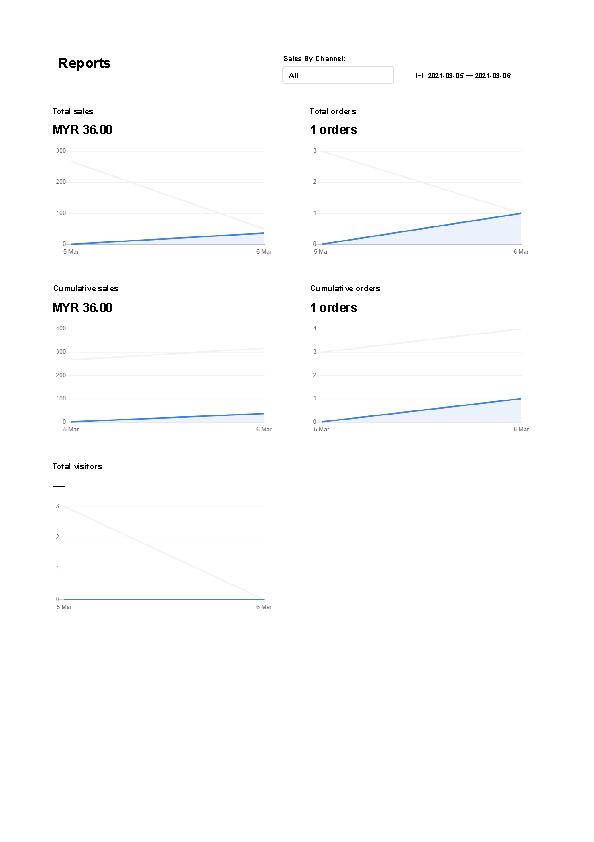Click the dash value under Total visitors
The image size is (594, 842).
point(59,486)
